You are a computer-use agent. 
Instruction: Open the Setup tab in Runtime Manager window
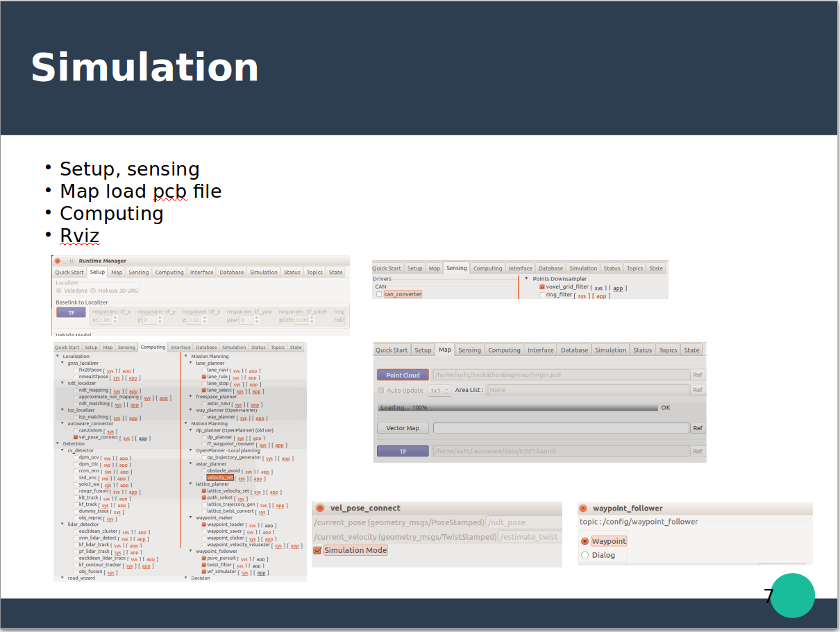click(x=97, y=272)
